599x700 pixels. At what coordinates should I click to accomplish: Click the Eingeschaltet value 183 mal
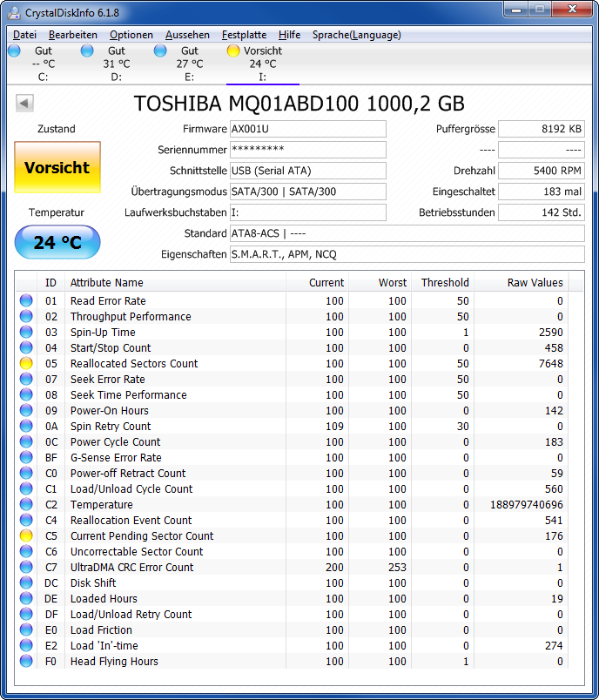[542, 192]
